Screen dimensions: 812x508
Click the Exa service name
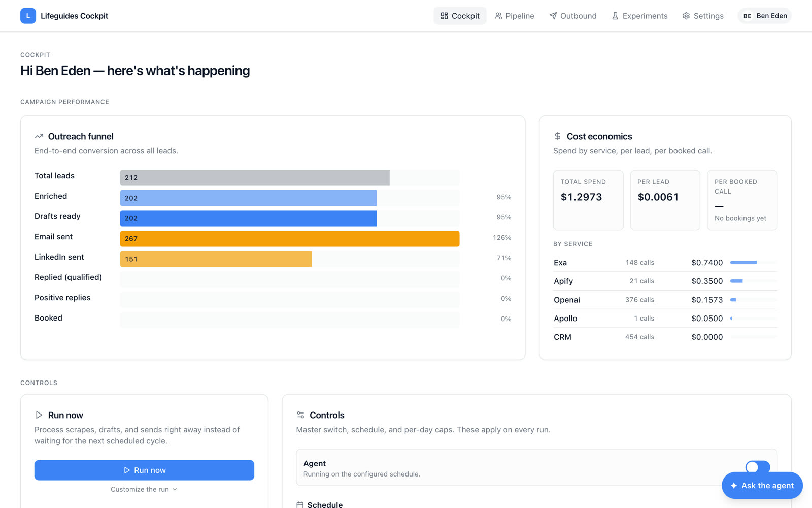560,263
